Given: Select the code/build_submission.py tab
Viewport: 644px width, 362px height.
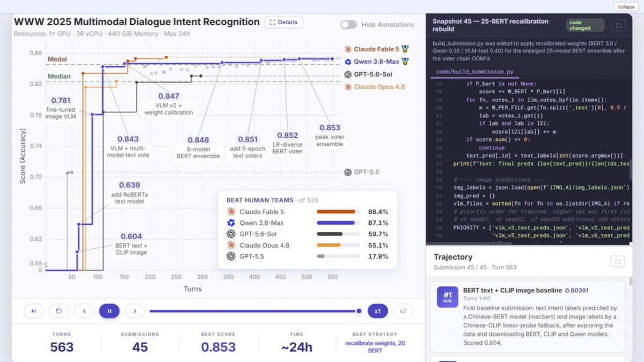Looking at the screenshot, I should pos(475,72).
